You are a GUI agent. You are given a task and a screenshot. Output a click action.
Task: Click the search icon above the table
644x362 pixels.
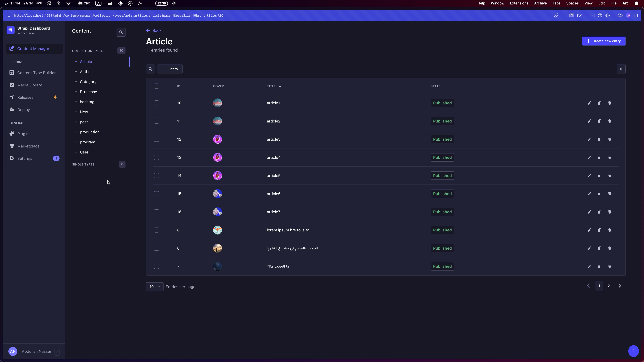click(x=150, y=69)
